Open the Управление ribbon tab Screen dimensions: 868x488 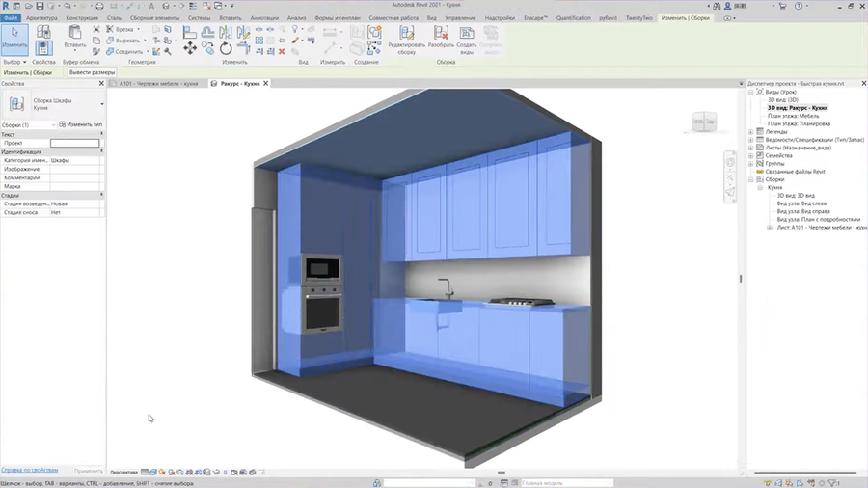460,17
